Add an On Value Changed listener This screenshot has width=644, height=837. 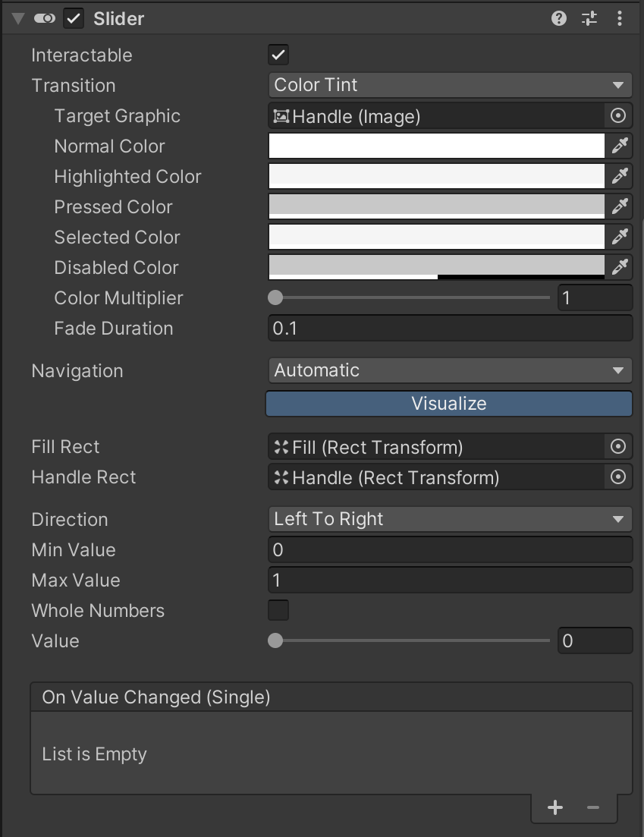click(x=555, y=808)
